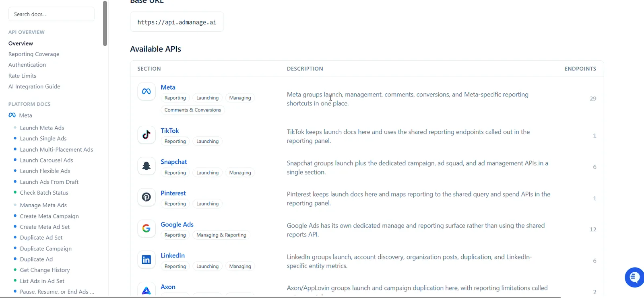This screenshot has height=298, width=644.
Task: Collapse the Launch Meta Ads group
Action: [x=42, y=128]
